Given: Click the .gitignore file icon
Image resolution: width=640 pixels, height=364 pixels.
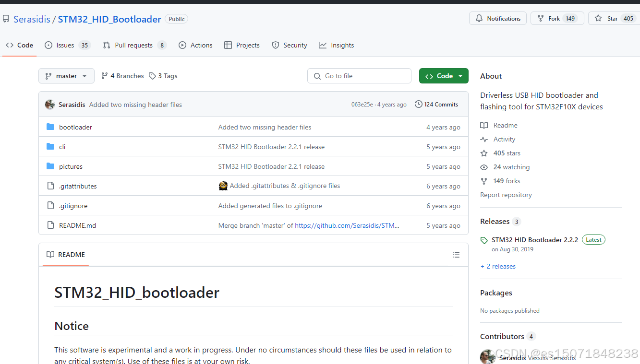Looking at the screenshot, I should pos(50,206).
